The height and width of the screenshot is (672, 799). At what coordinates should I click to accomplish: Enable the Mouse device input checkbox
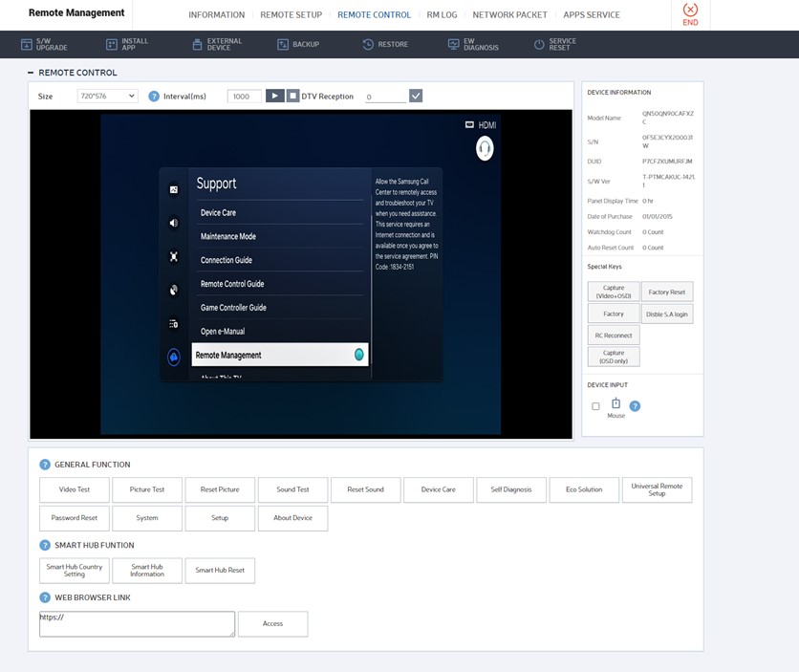click(595, 406)
